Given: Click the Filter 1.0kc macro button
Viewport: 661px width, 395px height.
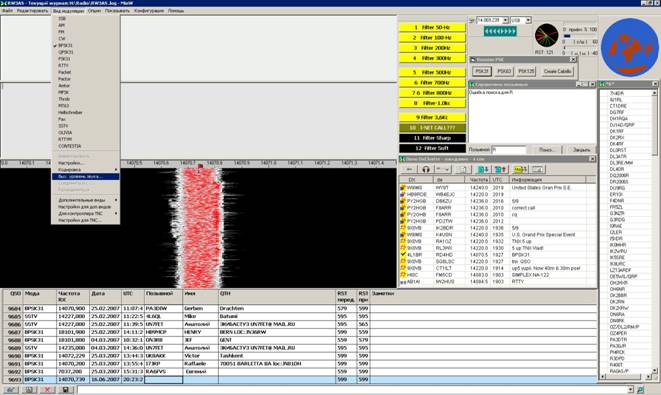Looking at the screenshot, I should [432, 103].
